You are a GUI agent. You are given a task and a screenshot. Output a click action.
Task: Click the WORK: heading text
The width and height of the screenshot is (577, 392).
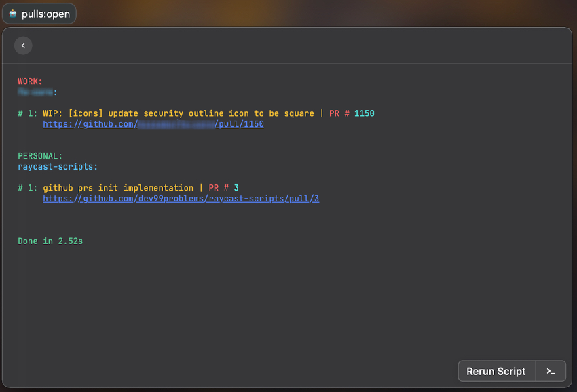click(x=30, y=81)
